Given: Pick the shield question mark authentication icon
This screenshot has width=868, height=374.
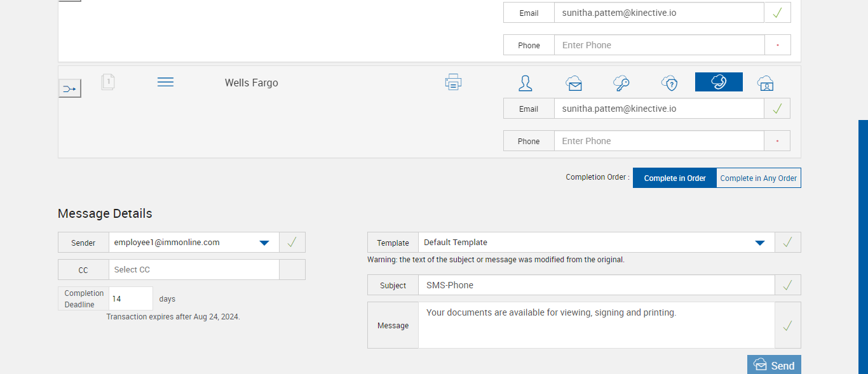Looking at the screenshot, I should point(670,83).
